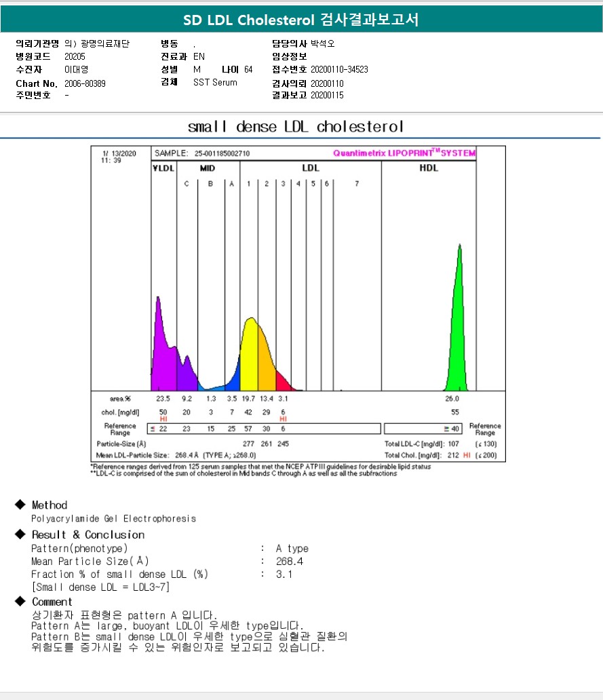Click the diamond bullet beside Result & Conclusion
Screen dimensions: 603x700
(x=20, y=535)
